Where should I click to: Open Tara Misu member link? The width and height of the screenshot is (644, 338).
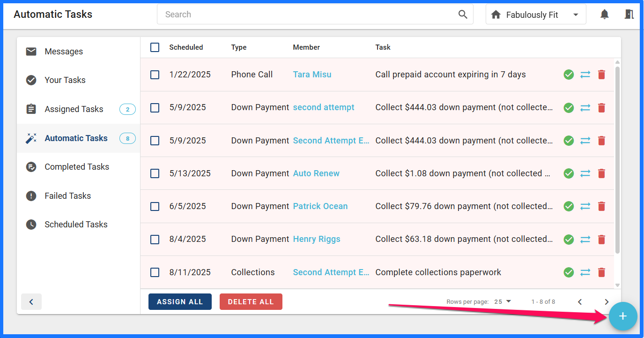click(312, 75)
